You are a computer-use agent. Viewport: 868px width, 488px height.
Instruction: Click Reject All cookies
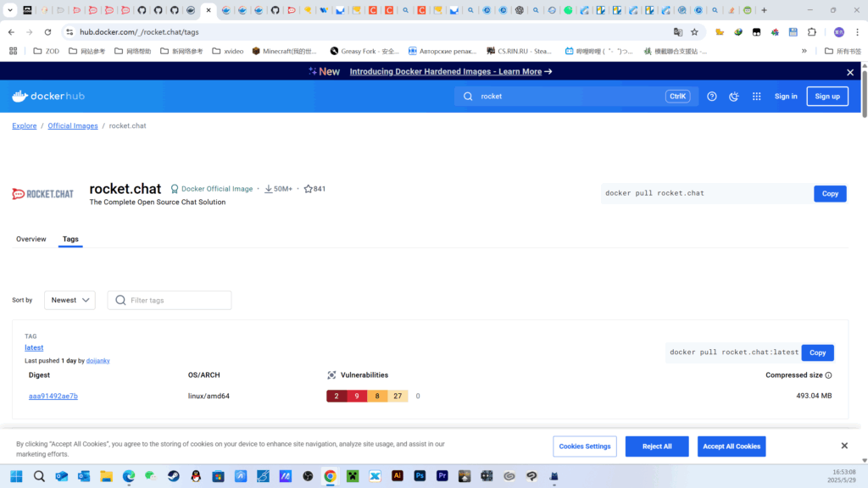pyautogui.click(x=657, y=446)
